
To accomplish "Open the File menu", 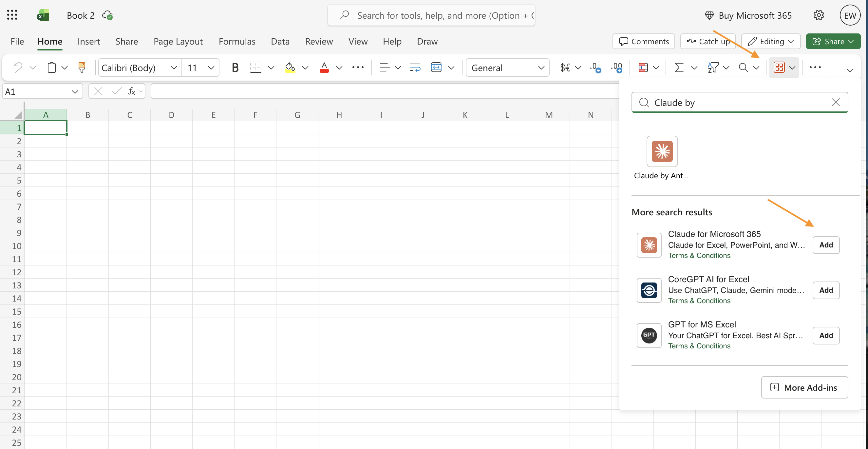I will [17, 41].
